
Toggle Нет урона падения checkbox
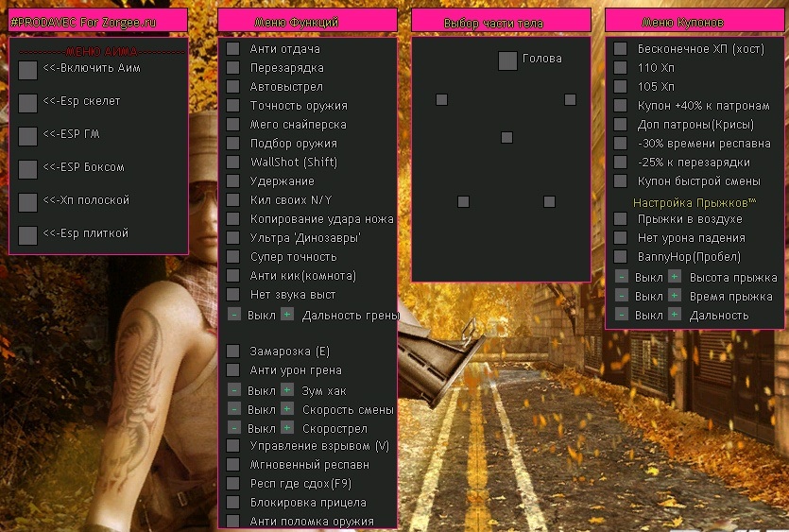621,237
